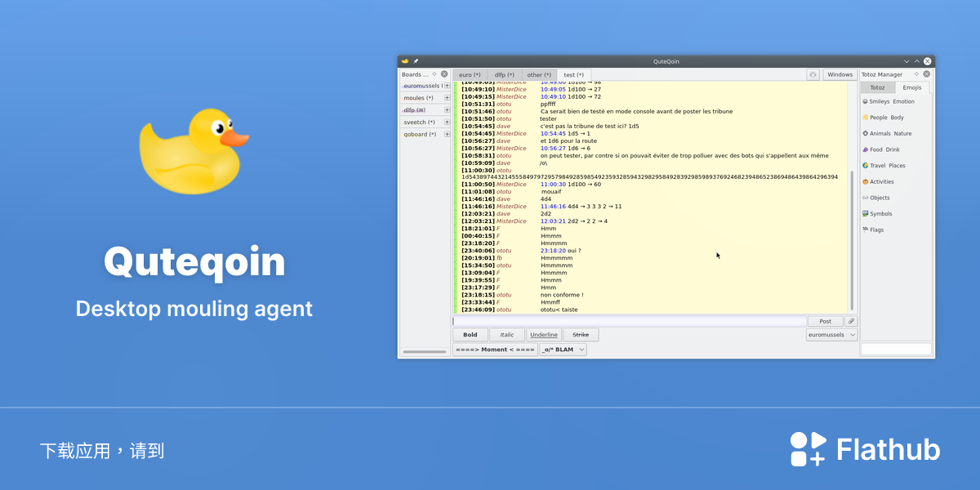Viewport: 980px width, 490px height.
Task: Click the large yellow rubber duck logo
Action: click(x=193, y=151)
